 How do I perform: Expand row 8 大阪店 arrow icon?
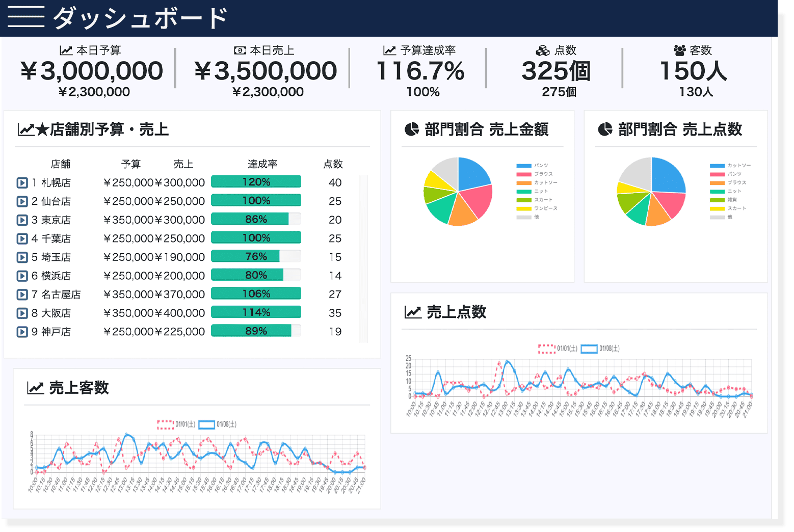point(22,313)
